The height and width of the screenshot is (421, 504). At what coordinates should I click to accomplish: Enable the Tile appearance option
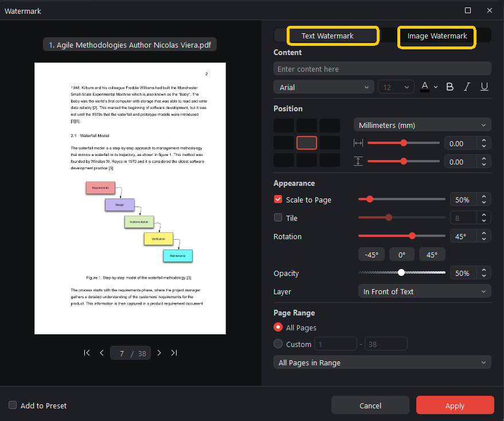pos(278,218)
